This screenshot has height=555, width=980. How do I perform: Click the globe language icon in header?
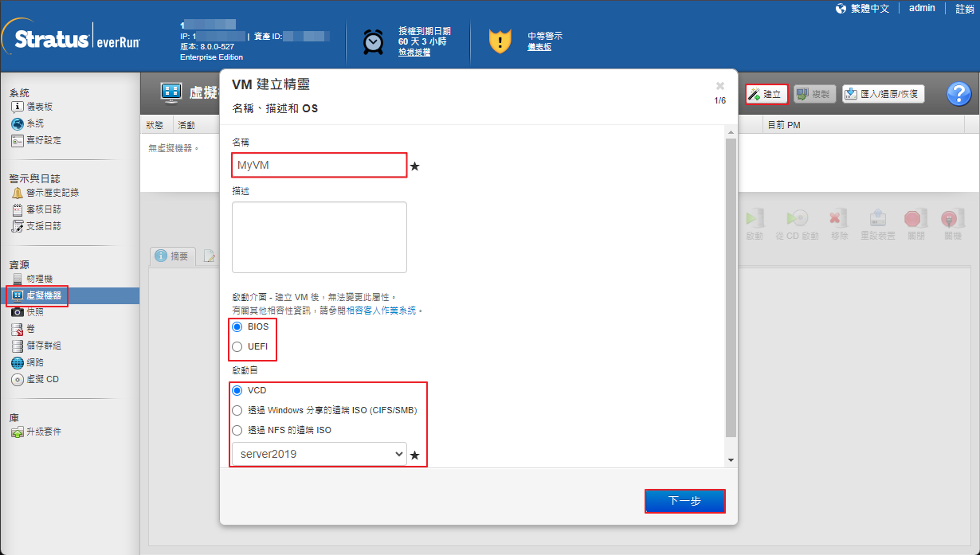coord(841,8)
